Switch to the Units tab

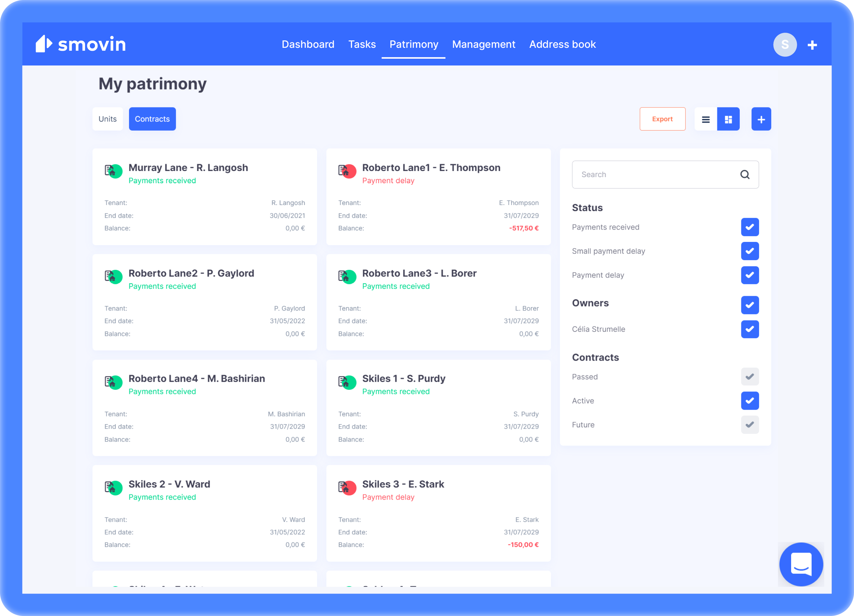pos(109,119)
